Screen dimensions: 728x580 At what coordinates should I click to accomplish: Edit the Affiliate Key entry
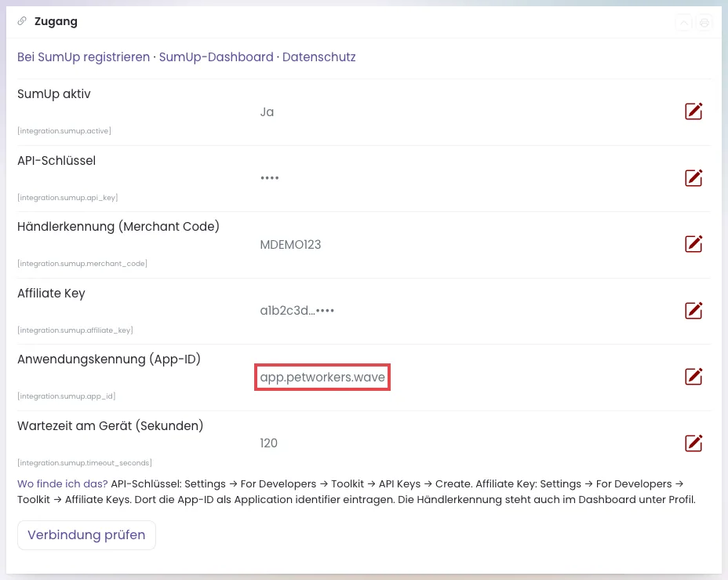click(x=693, y=311)
